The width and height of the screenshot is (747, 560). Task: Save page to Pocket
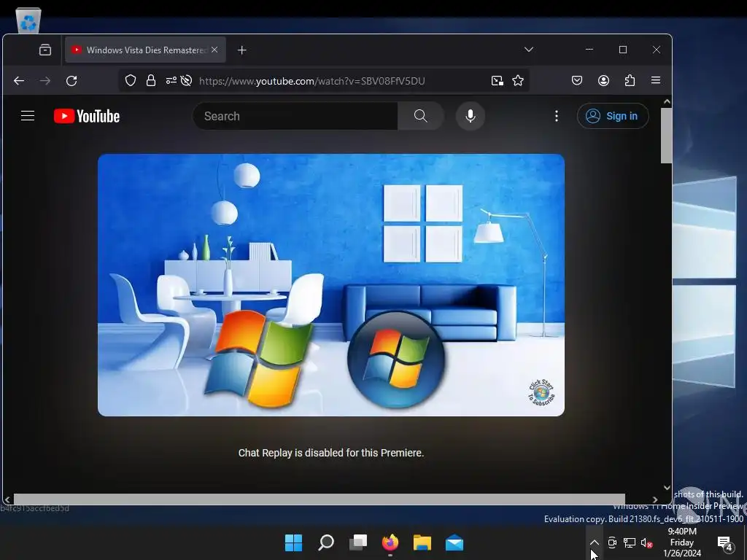pyautogui.click(x=577, y=80)
